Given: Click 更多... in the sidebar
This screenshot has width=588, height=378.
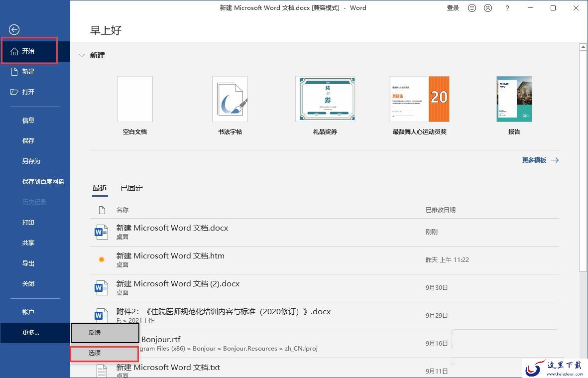Looking at the screenshot, I should coord(35,333).
